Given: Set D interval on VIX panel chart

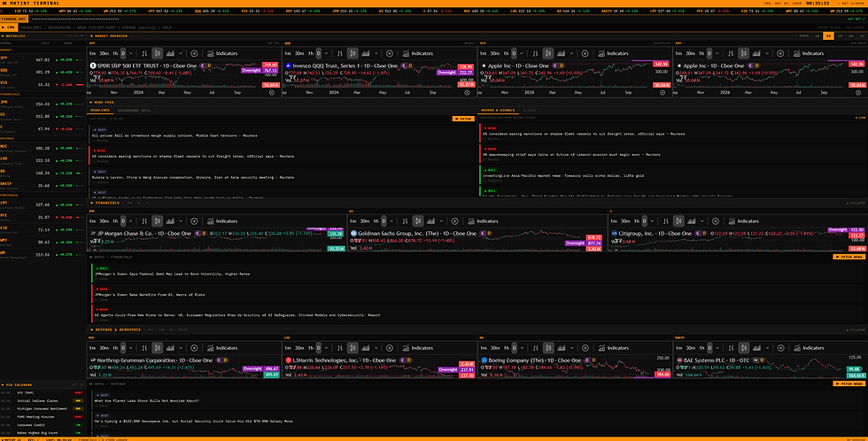Looking at the screenshot, I should (x=514, y=53).
